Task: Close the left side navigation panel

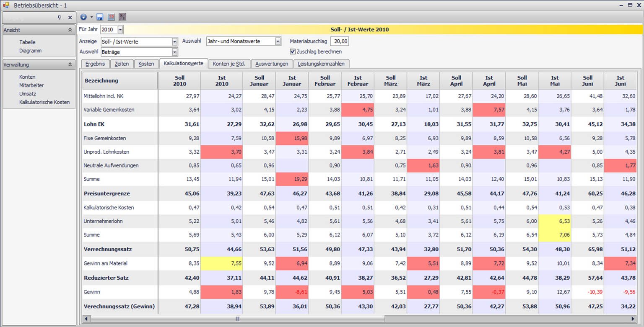Action: coord(70,18)
